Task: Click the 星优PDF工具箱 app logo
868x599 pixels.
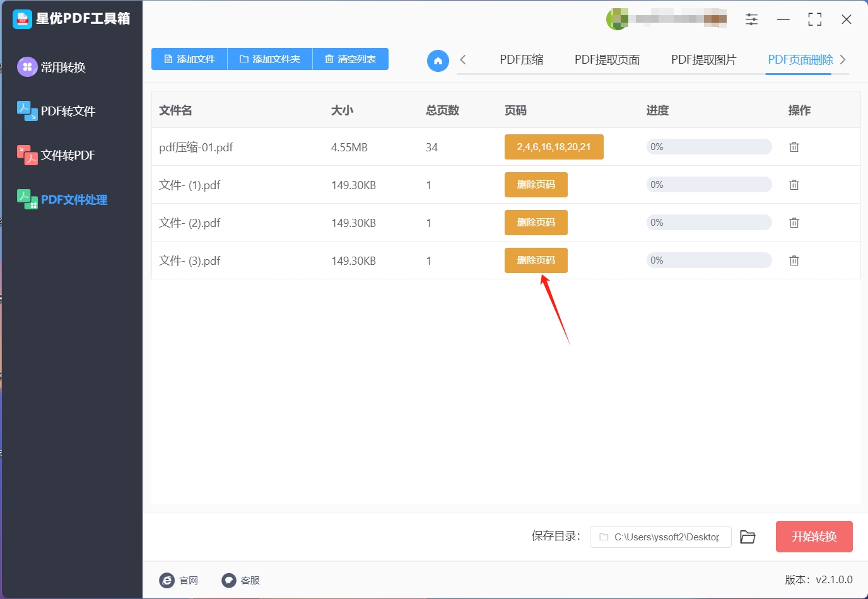Action: 22,19
